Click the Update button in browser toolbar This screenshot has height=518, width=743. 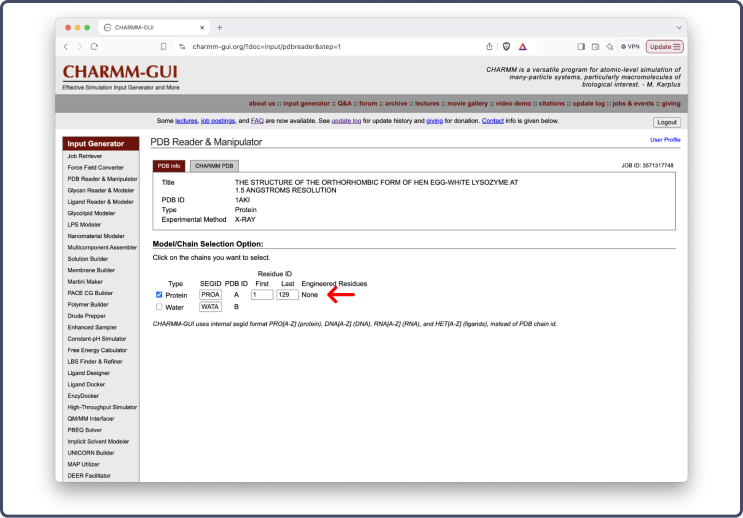(665, 47)
